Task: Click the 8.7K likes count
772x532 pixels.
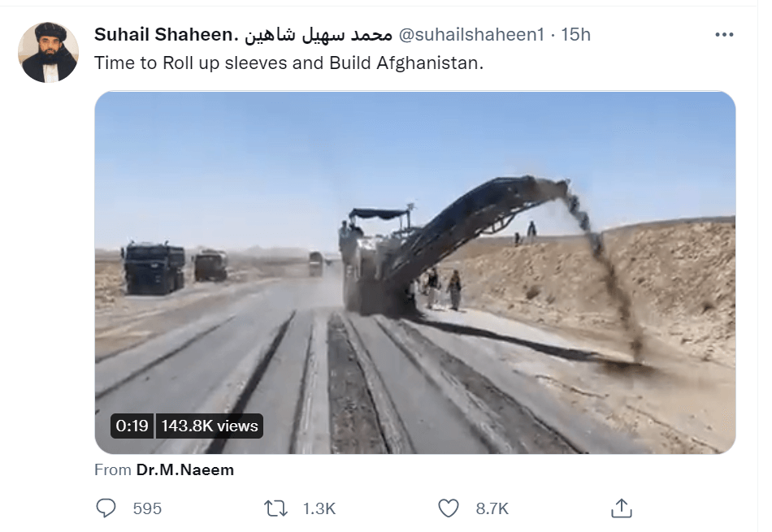Action: point(492,508)
